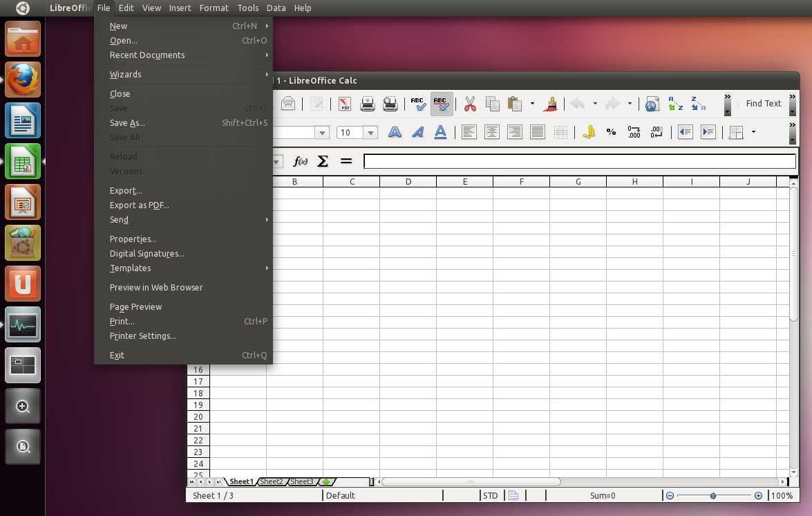Toggle Italic formatting icon

[417, 133]
